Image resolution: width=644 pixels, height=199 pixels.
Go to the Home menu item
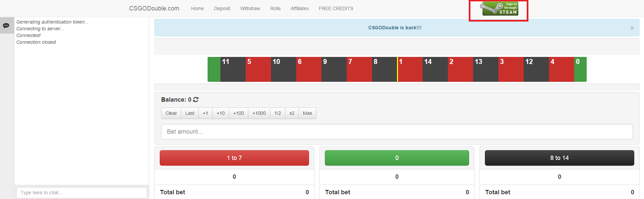[197, 8]
